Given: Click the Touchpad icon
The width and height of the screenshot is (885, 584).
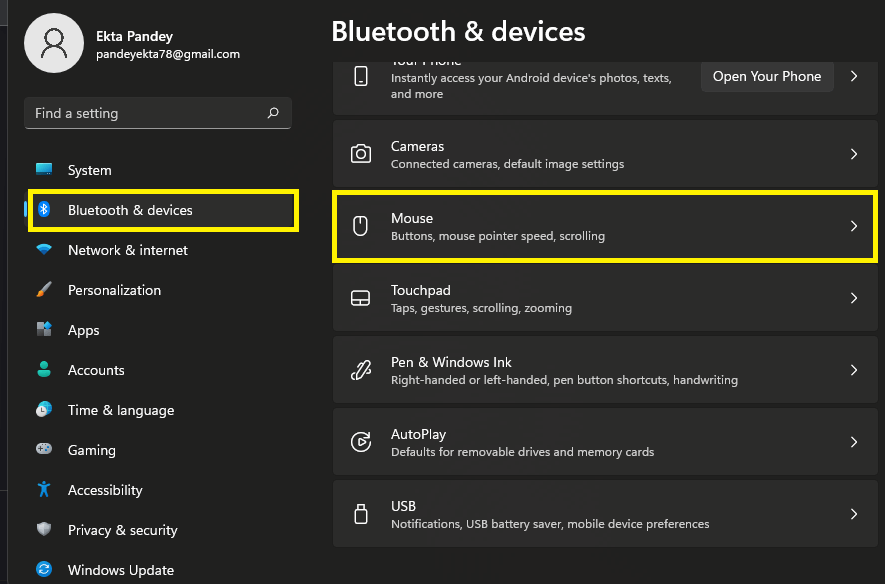Looking at the screenshot, I should tap(361, 298).
